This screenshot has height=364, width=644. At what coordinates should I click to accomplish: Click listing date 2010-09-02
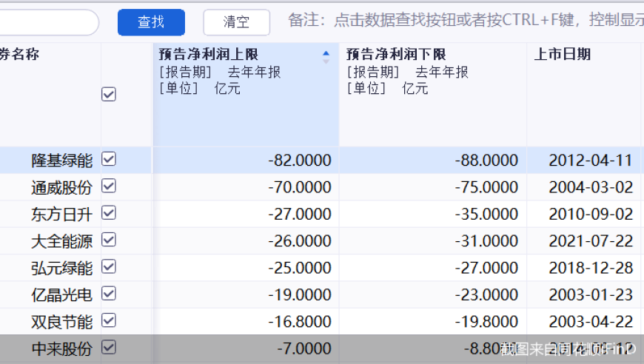tap(591, 215)
